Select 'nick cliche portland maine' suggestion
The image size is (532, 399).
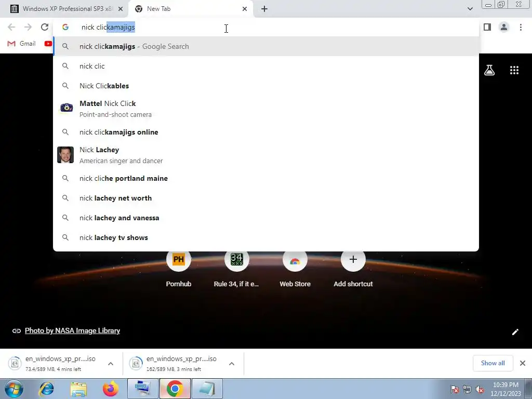266,179
